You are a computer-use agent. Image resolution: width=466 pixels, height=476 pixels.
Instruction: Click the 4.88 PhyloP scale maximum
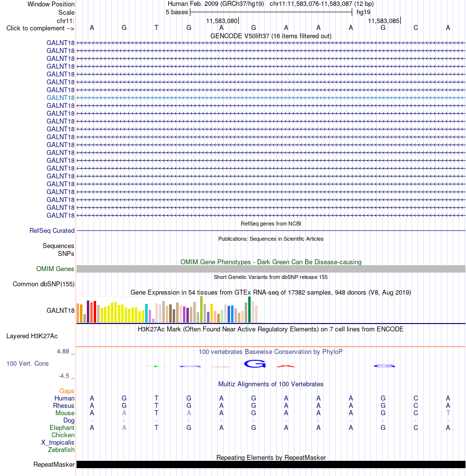[x=63, y=351]
